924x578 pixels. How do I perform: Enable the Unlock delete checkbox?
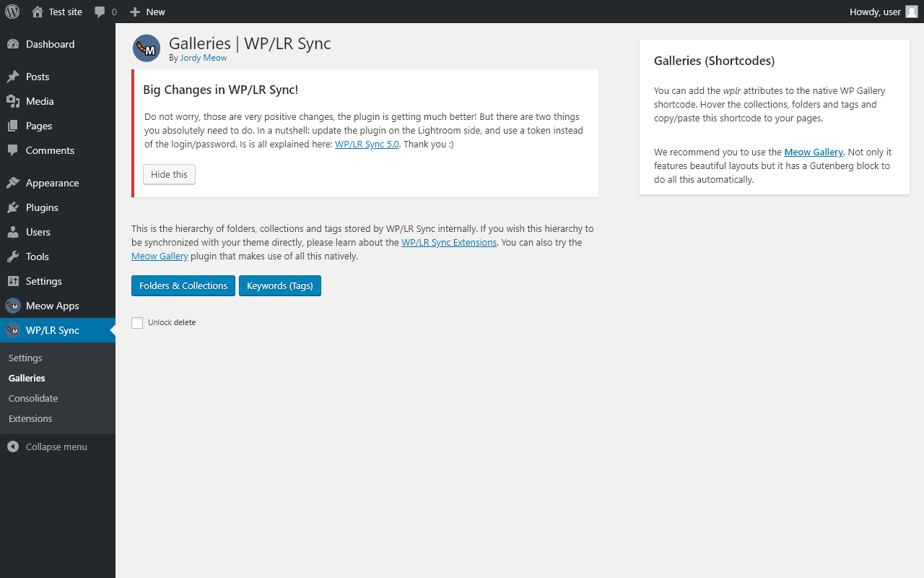tap(137, 323)
